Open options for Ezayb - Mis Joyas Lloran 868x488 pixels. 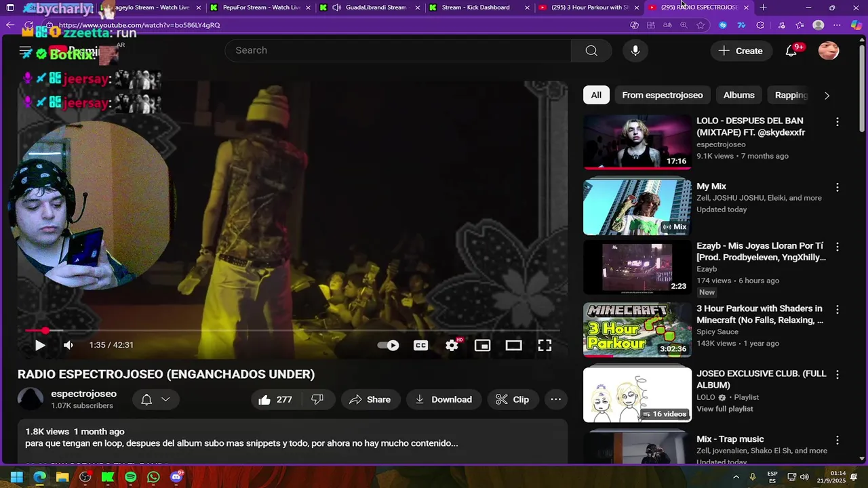837,247
